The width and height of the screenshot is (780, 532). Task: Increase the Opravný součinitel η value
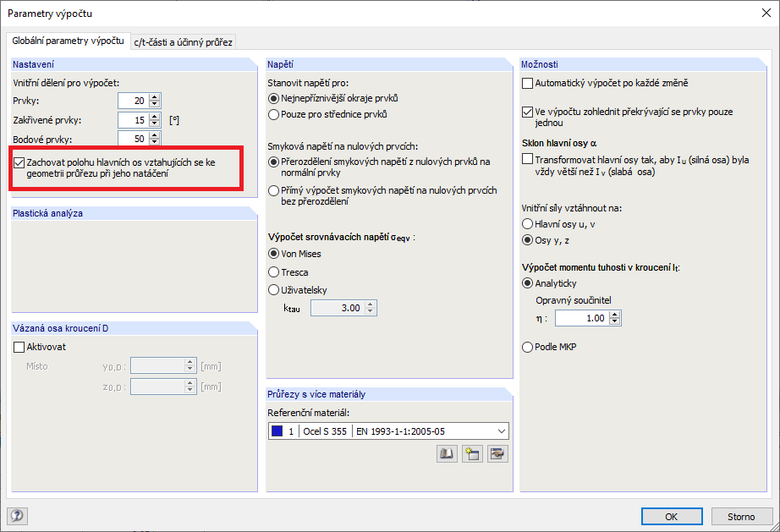click(615, 315)
